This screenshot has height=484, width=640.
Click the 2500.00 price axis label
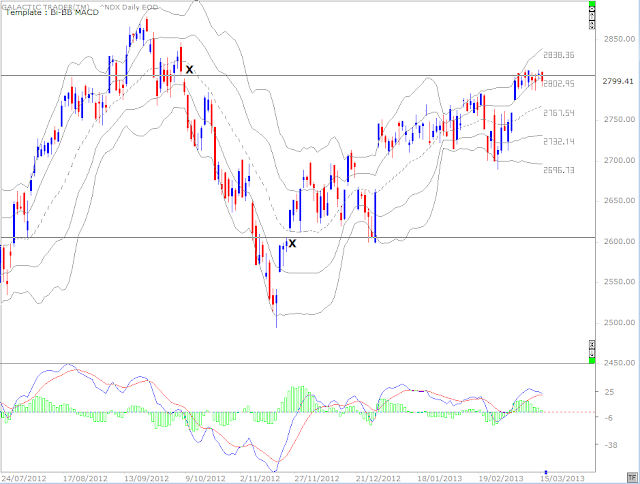(x=619, y=323)
